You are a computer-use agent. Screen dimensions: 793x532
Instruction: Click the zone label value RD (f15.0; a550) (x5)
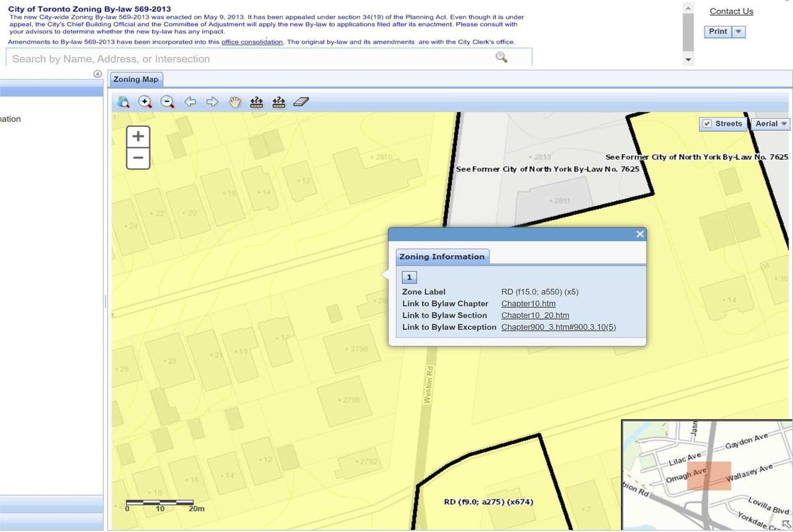pyautogui.click(x=541, y=291)
